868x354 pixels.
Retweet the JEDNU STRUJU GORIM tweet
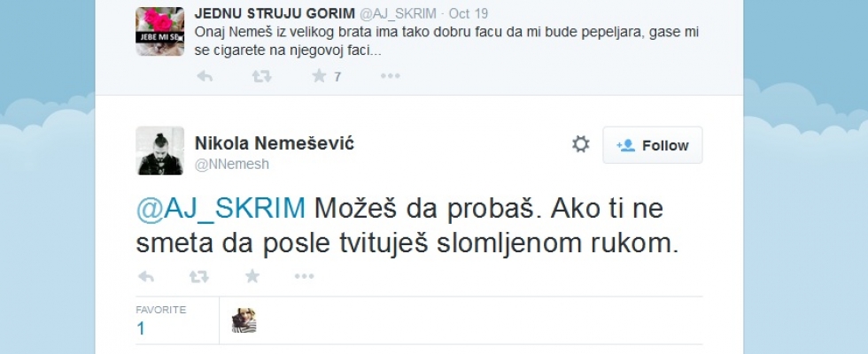[261, 76]
